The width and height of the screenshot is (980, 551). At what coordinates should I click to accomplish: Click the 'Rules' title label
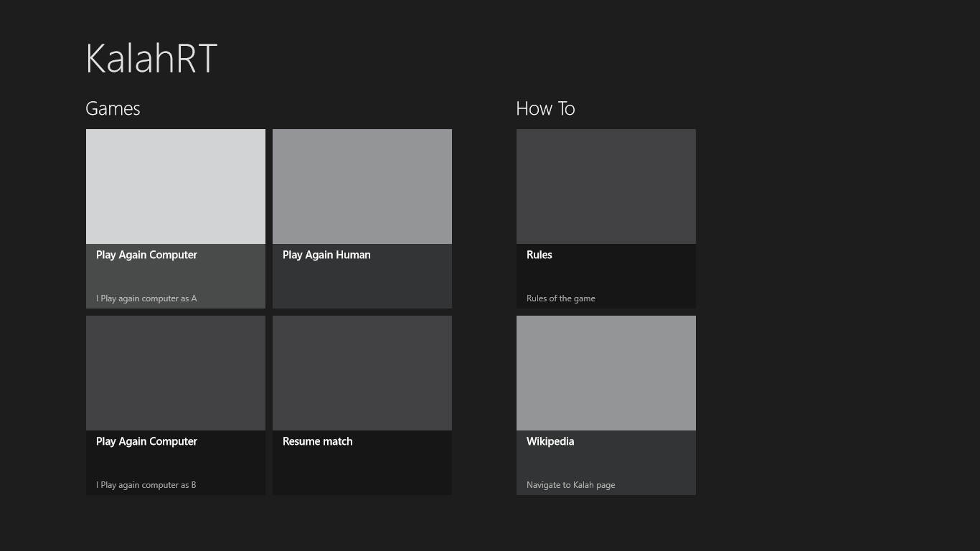pos(540,255)
